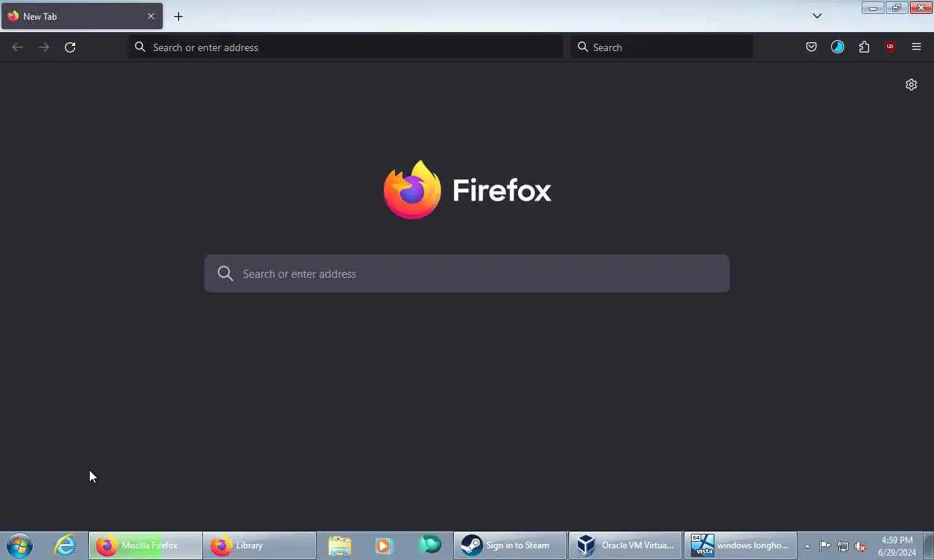Click the magnifier icon in toolbar Search box
The height and width of the screenshot is (560, 934).
click(x=583, y=47)
